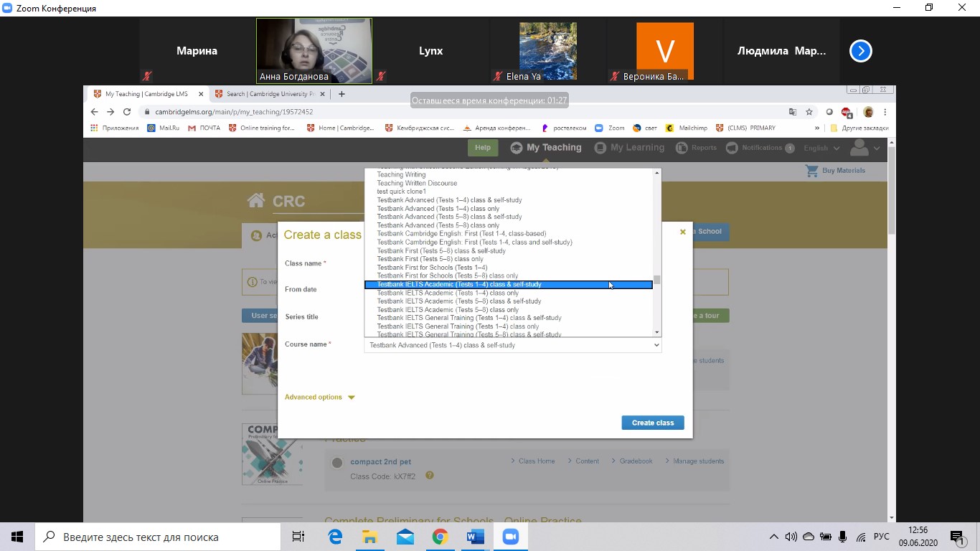This screenshot has height=551, width=980.
Task: Select Testbank IELTS Academic (Tests 1–4) class & self-study
Action: coord(509,284)
